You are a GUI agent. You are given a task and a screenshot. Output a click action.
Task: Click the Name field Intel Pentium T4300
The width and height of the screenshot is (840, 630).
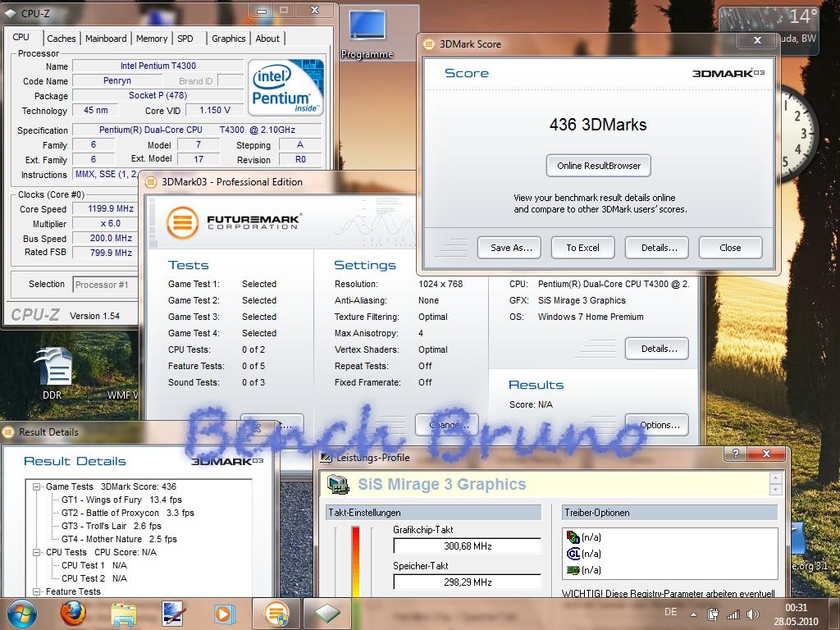[158, 66]
